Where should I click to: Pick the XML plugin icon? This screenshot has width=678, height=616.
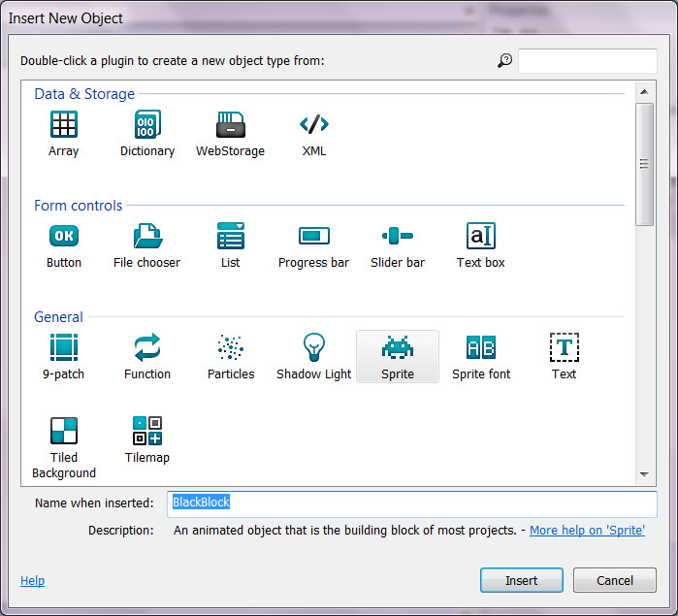coord(314,125)
